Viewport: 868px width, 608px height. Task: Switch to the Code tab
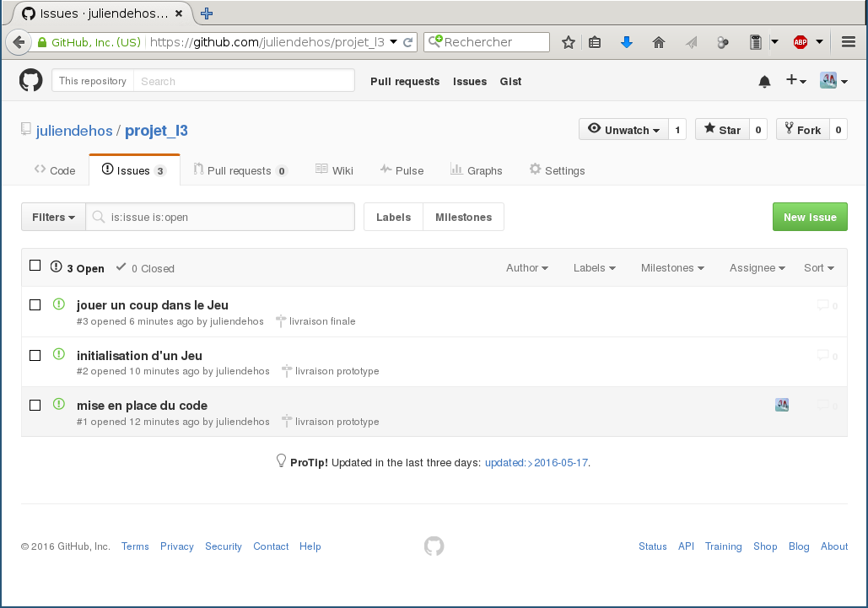pos(55,170)
